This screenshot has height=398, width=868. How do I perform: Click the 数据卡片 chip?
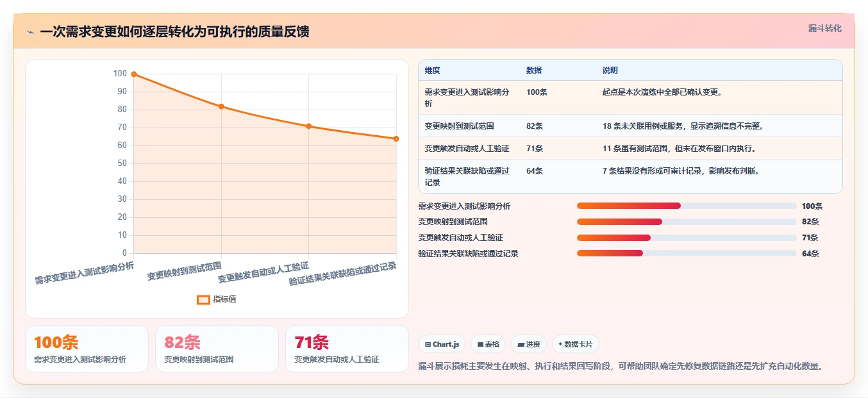(x=576, y=344)
